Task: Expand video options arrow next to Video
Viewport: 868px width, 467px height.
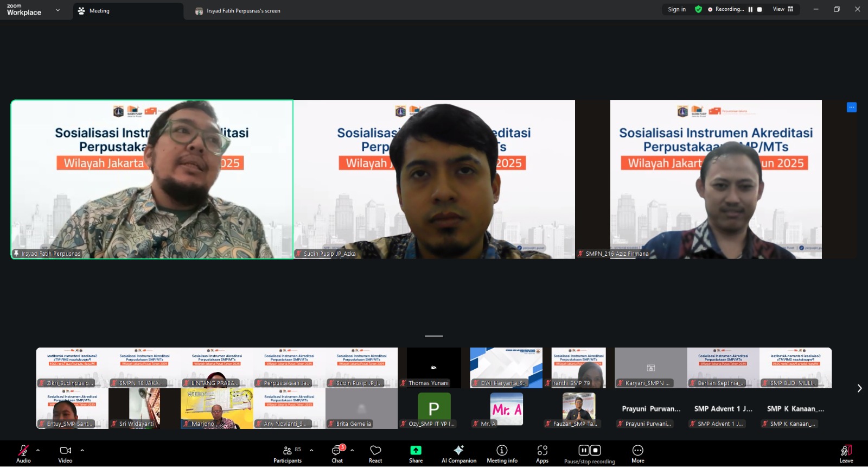Action: coord(82,450)
